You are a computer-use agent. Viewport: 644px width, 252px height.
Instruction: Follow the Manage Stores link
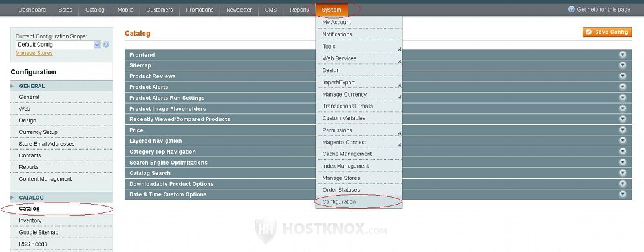34,53
